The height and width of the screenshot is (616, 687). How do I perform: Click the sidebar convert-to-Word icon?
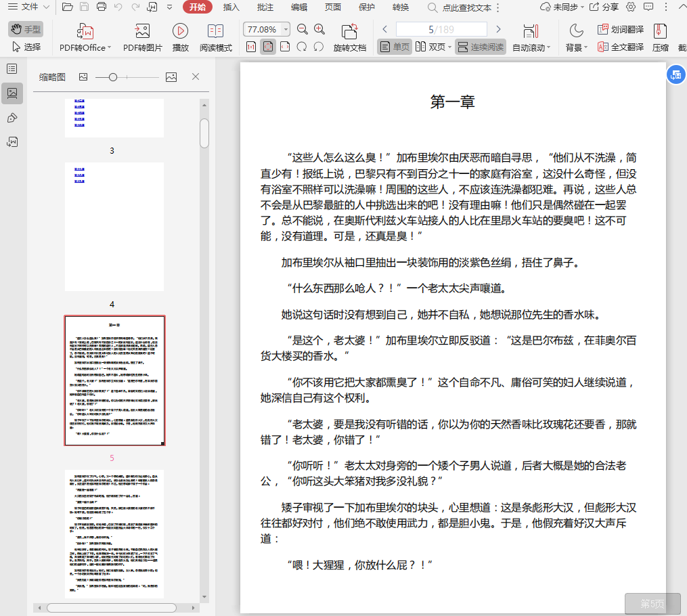pyautogui.click(x=12, y=142)
